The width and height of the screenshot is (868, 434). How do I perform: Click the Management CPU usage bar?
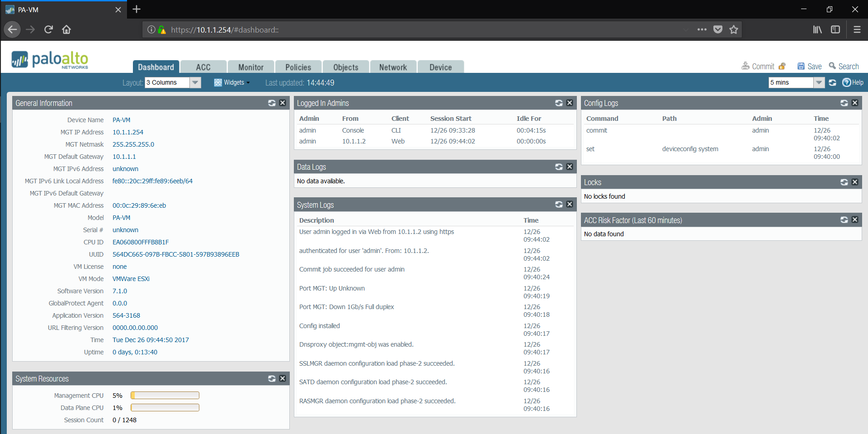[x=165, y=396]
